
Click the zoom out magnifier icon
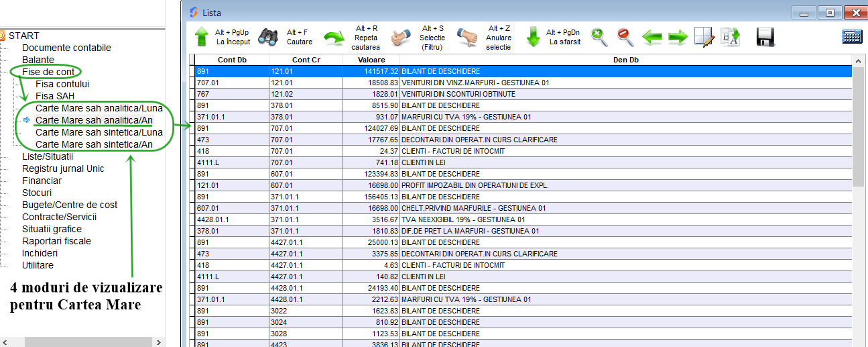point(625,37)
